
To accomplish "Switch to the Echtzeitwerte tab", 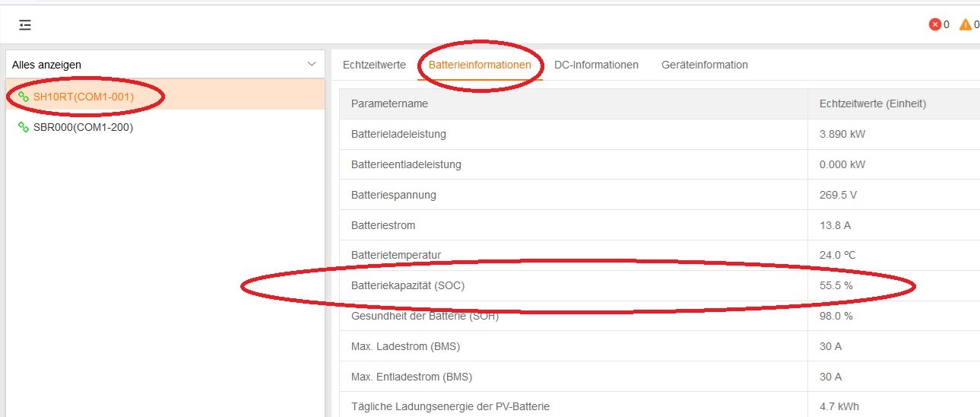I will [x=374, y=65].
